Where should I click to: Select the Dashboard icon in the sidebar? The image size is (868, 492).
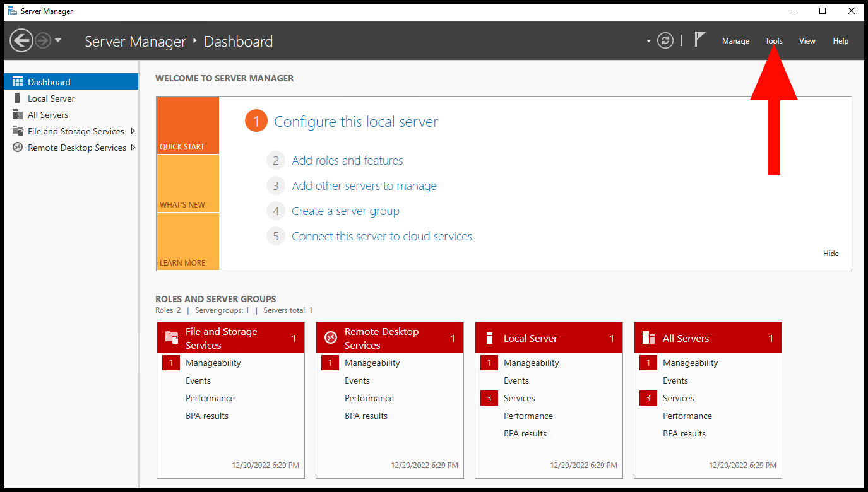(18, 81)
